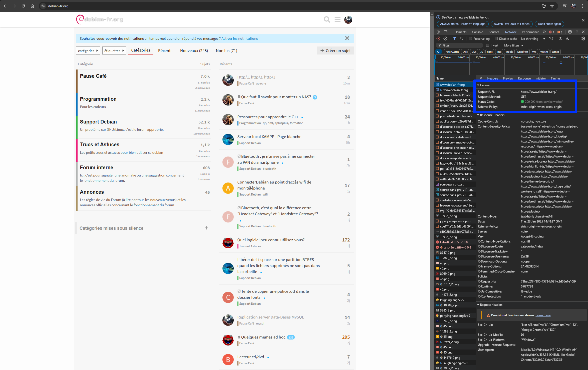This screenshot has height=370, width=588.
Task: Open Chrome's three-dot browser menu
Action: 583,6
